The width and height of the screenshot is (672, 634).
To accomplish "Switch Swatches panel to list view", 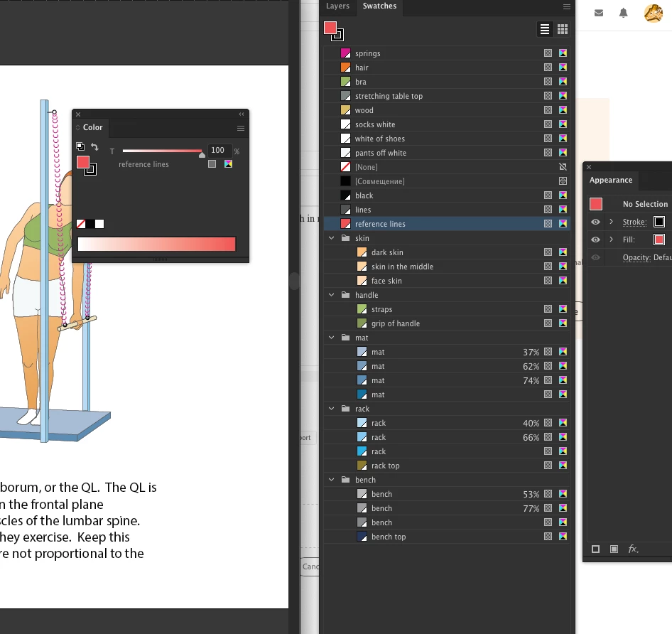I will (x=545, y=29).
